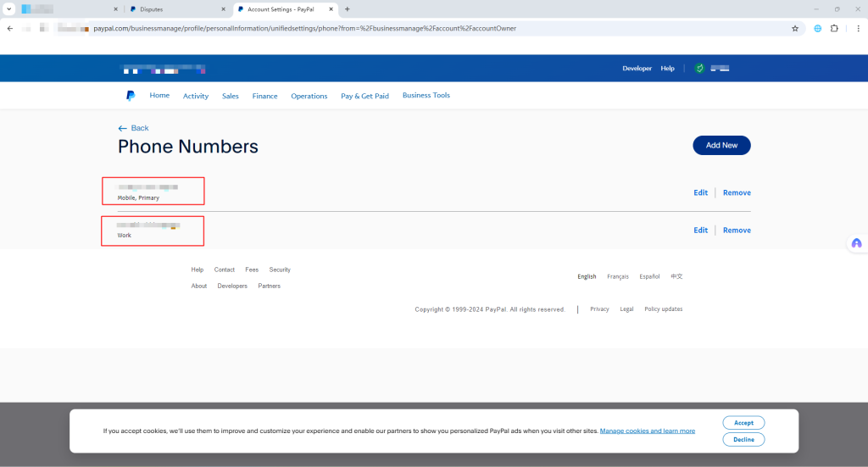Open the Developers footer link
The width and height of the screenshot is (868, 467).
coord(232,286)
